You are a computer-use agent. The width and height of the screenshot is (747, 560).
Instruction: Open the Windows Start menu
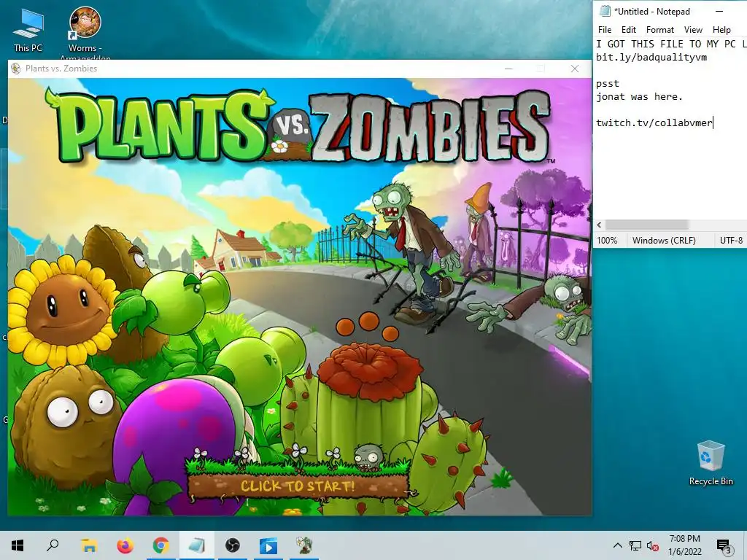[18, 545]
